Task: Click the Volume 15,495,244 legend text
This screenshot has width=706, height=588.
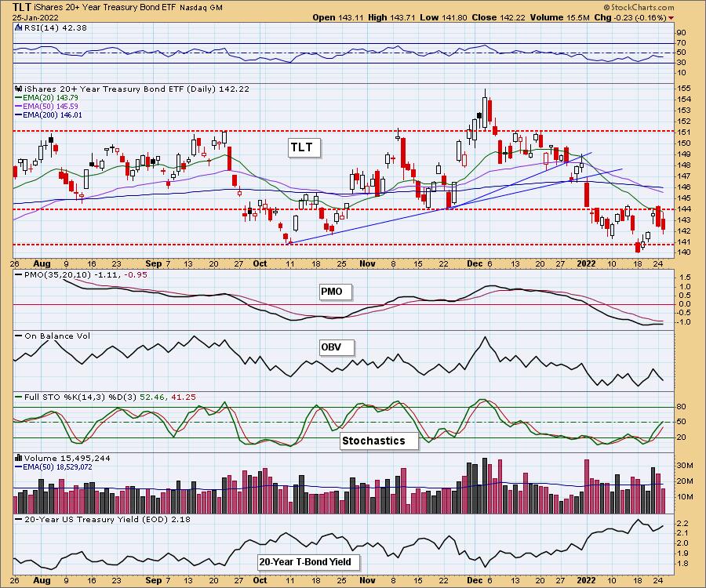Action: click(67, 458)
